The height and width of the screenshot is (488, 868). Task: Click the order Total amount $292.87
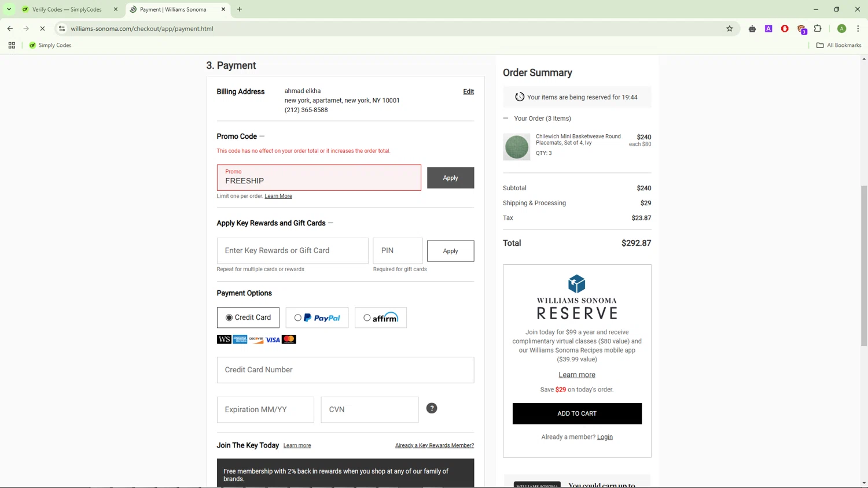(x=636, y=243)
